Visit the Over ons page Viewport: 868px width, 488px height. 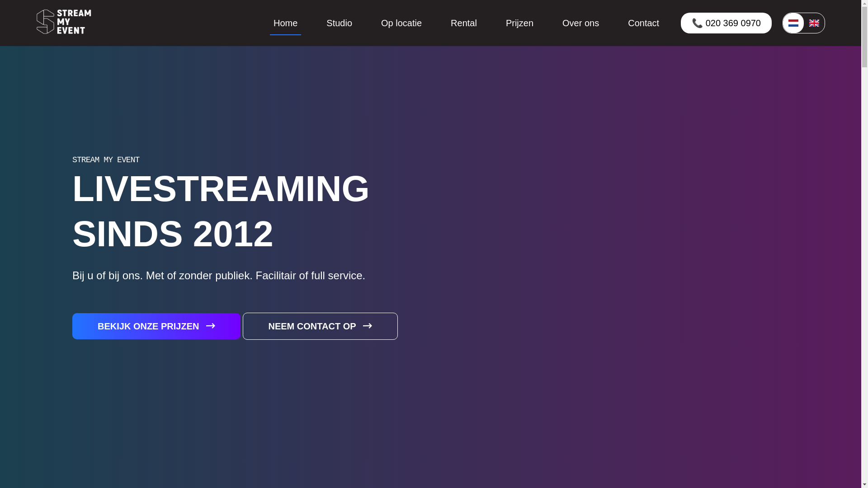click(x=580, y=23)
